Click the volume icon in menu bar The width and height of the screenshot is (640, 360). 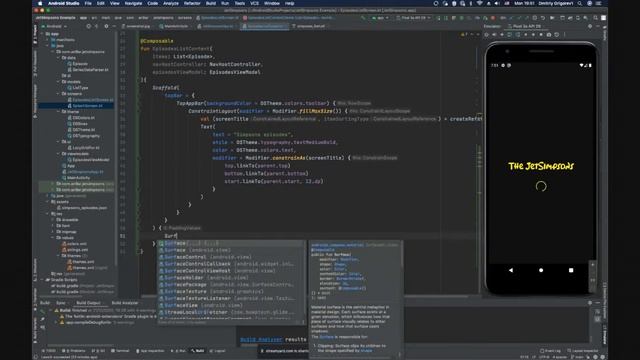click(497, 3)
